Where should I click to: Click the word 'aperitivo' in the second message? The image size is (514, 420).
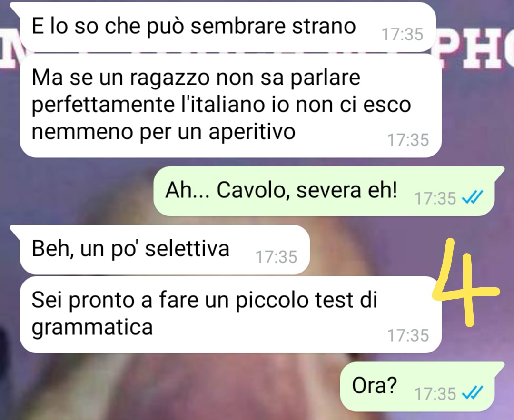pos(252,133)
